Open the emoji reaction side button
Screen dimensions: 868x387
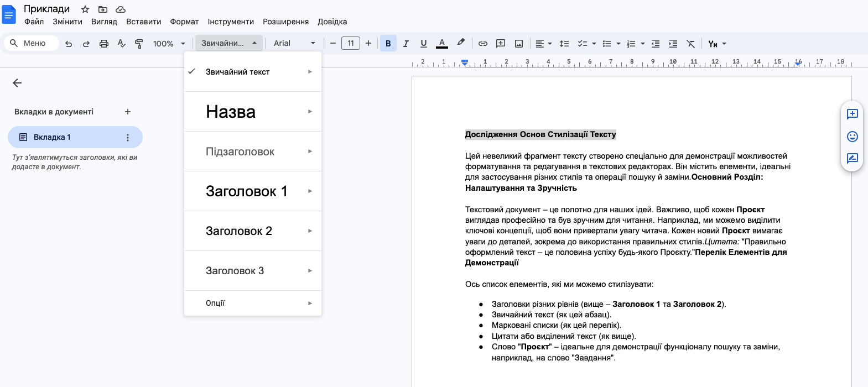(x=852, y=137)
